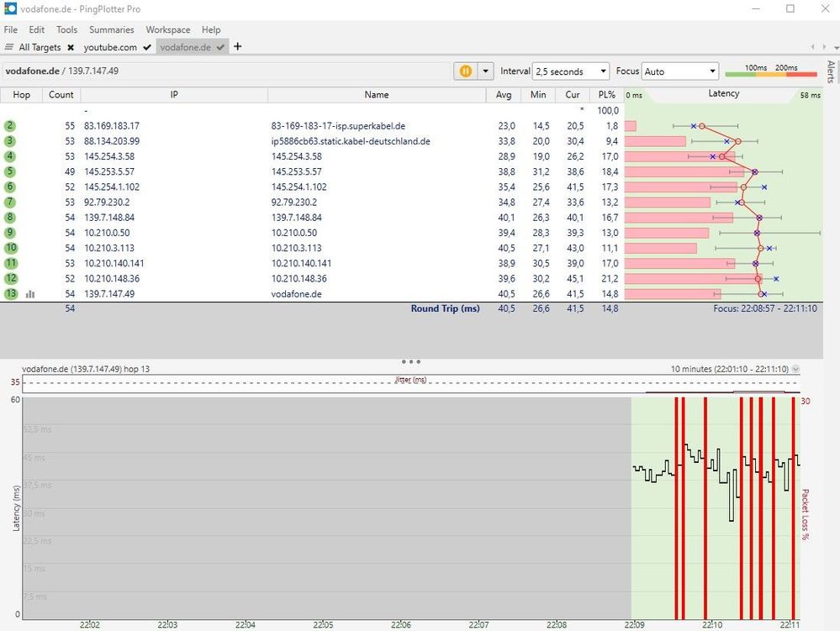Select hop 2 green circle icon
This screenshot has width=840, height=631.
coord(10,126)
